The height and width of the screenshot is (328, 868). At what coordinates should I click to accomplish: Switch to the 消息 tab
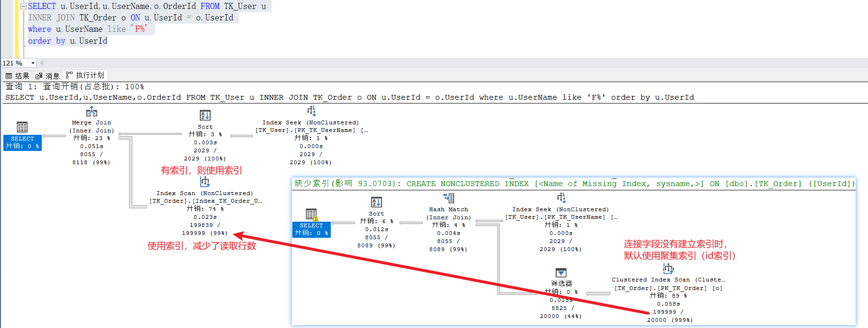48,76
